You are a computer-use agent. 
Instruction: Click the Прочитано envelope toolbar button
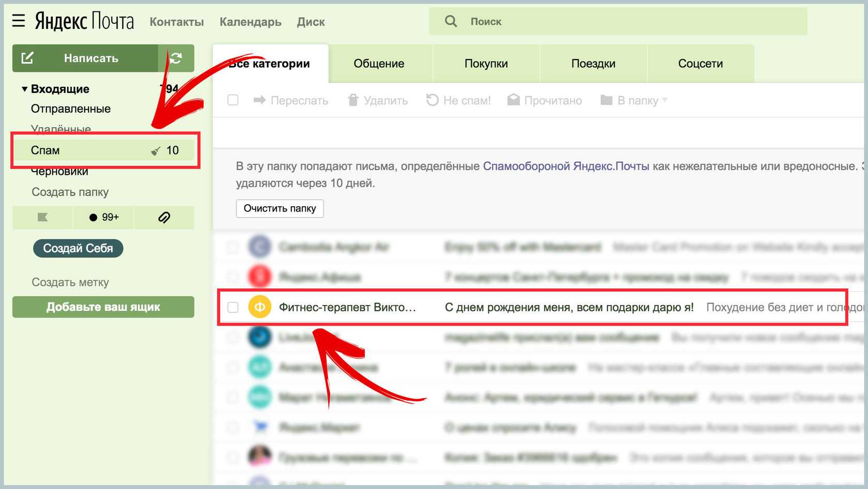(x=545, y=100)
